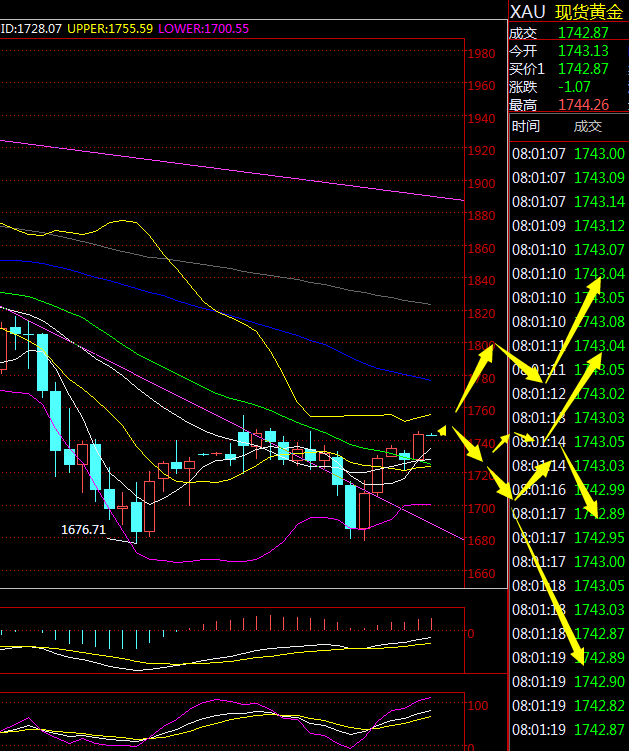Click the 1880 price axis label
Screen dimensions: 629x751
pos(481,216)
